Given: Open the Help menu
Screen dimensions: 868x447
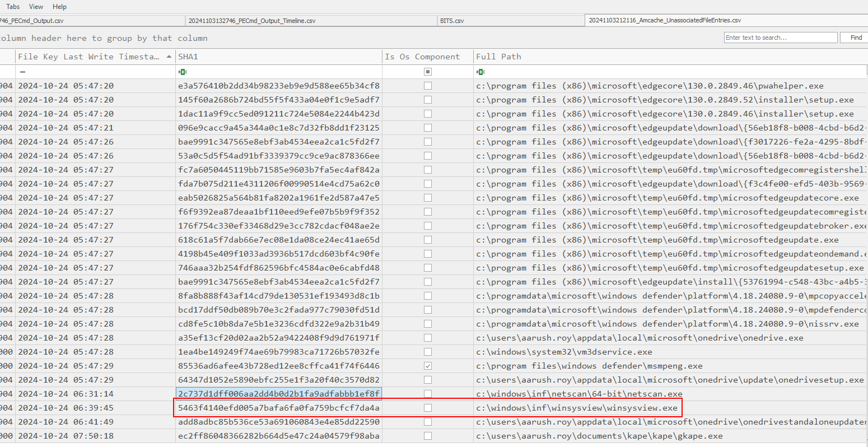Looking at the screenshot, I should [59, 7].
